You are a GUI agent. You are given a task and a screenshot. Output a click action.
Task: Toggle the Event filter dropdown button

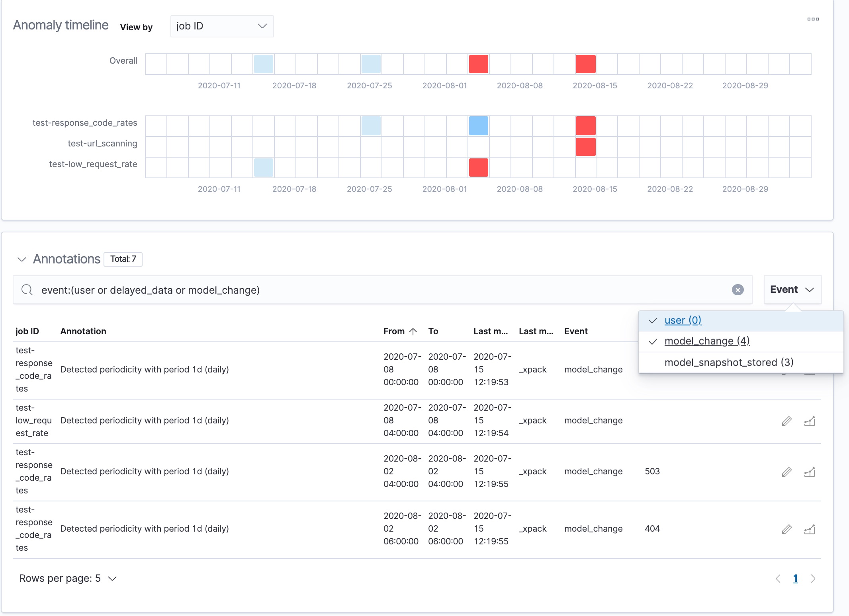(x=792, y=290)
